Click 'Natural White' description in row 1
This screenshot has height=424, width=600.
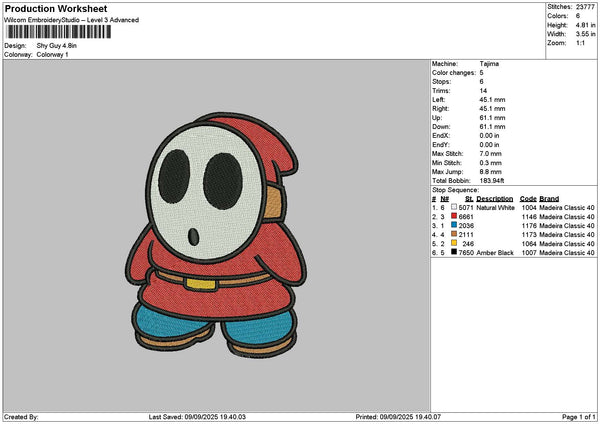point(496,208)
